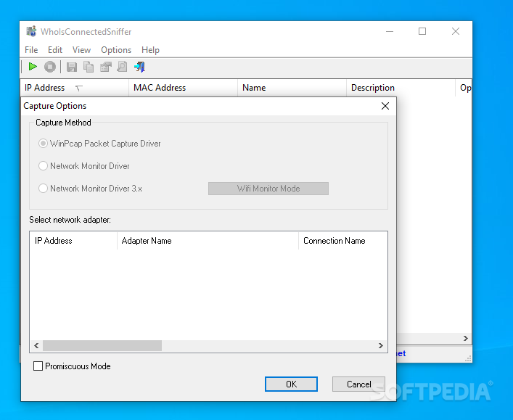The image size is (513, 420).
Task: Close the Capture Options dialog with X
Action: (x=385, y=106)
